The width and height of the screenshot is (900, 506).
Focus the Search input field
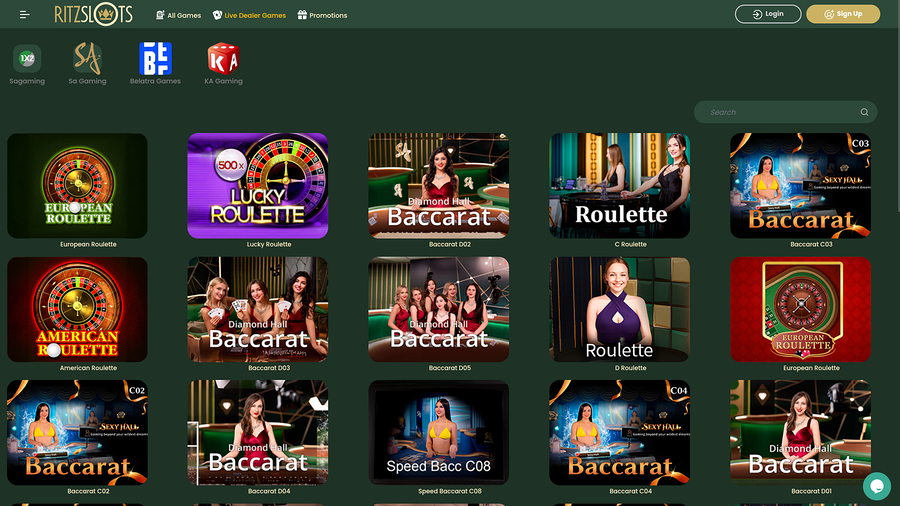pyautogui.click(x=785, y=112)
